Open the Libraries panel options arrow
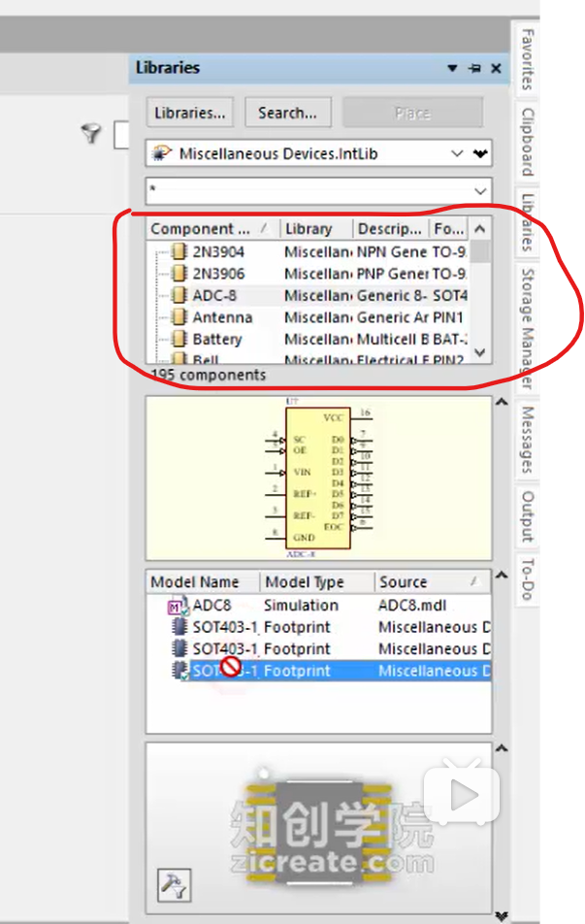The image size is (585, 924). tap(452, 68)
